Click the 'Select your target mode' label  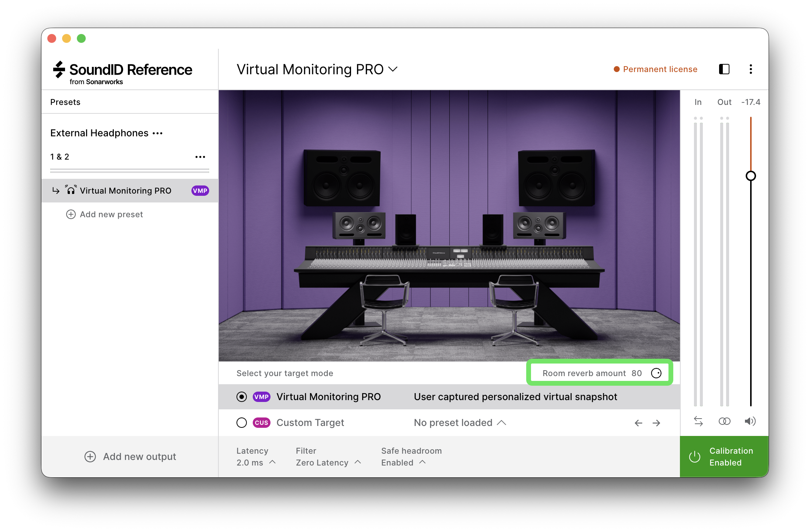pyautogui.click(x=285, y=373)
